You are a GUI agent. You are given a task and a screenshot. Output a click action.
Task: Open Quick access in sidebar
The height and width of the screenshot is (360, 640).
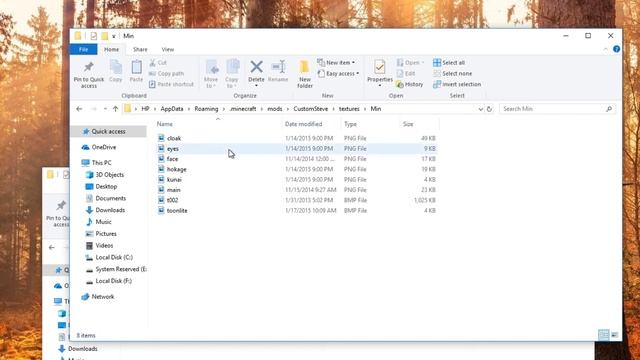109,131
